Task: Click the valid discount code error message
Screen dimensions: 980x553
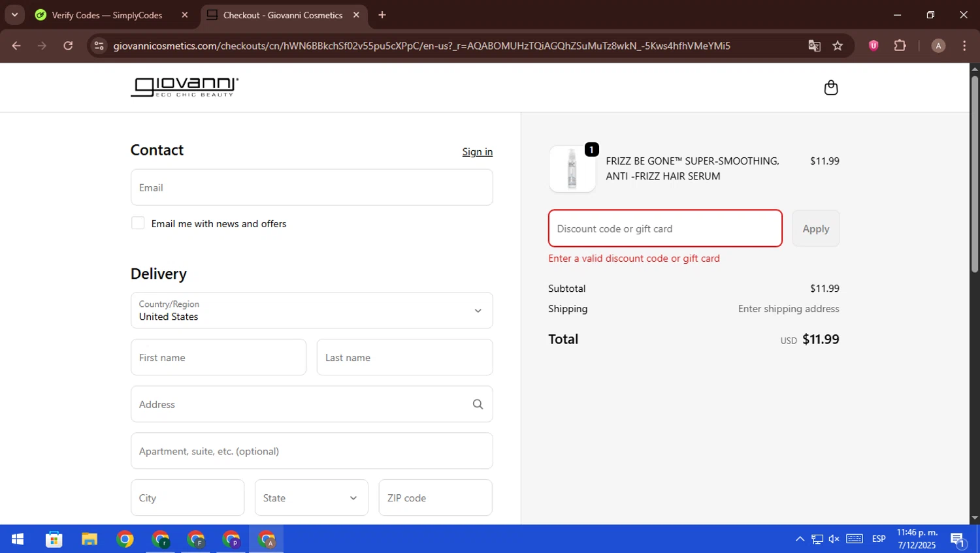Action: 634,259
